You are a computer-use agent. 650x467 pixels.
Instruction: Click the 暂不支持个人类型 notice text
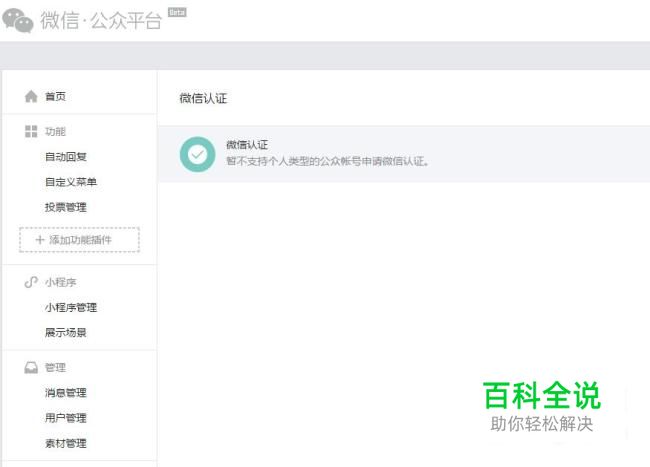click(327, 161)
